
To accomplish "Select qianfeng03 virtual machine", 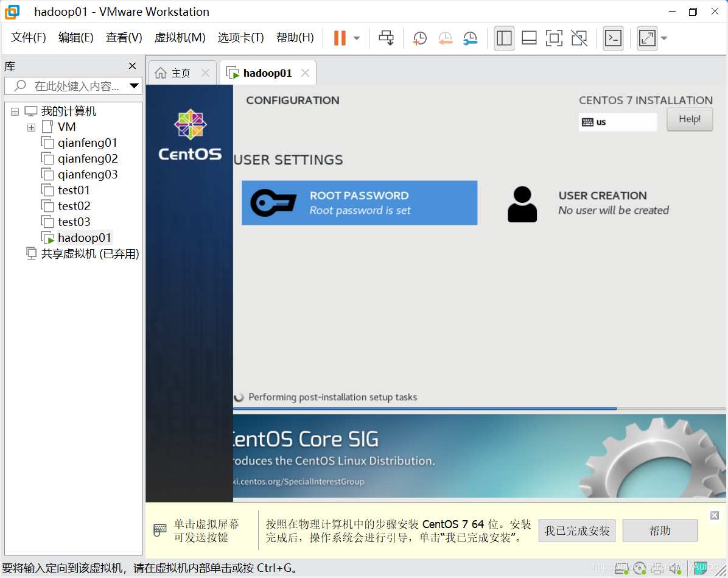I will click(x=88, y=174).
